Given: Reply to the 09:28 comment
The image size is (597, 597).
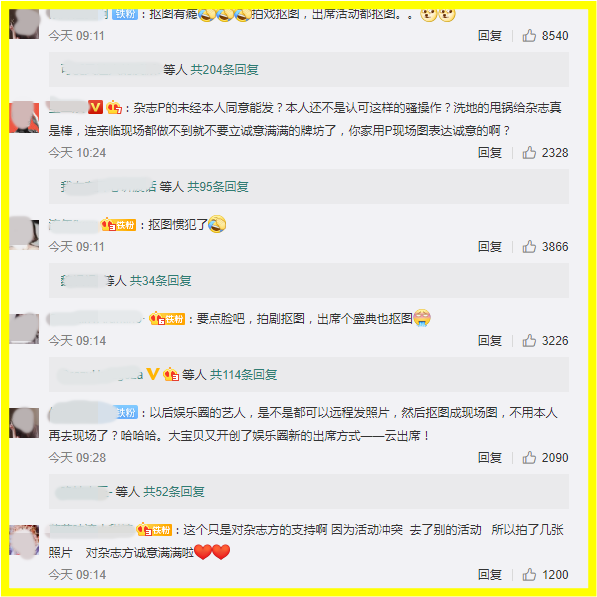Looking at the screenshot, I should click(x=490, y=457).
